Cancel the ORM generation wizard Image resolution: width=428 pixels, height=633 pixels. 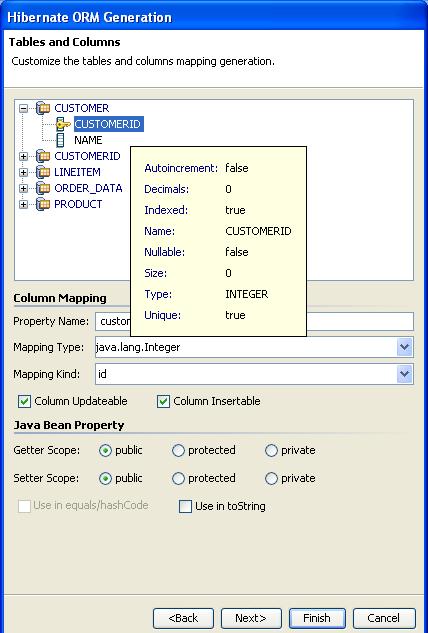(x=384, y=618)
